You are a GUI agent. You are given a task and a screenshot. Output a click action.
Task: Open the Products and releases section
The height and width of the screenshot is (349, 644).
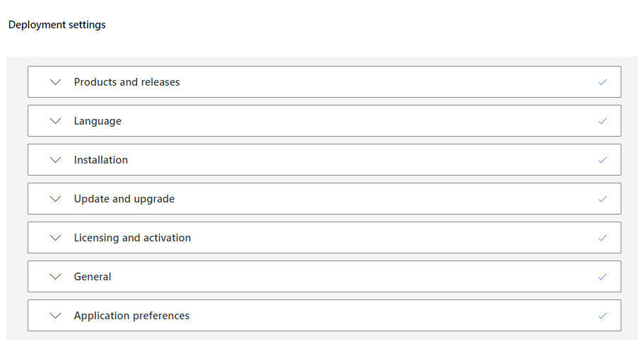click(127, 82)
